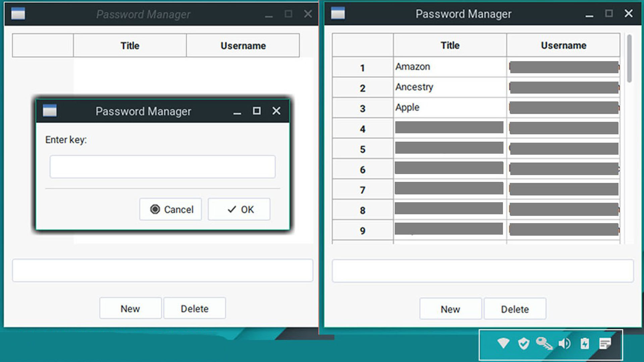Open the battery charging tray icon
Screen dimensions: 644x362
point(585,344)
